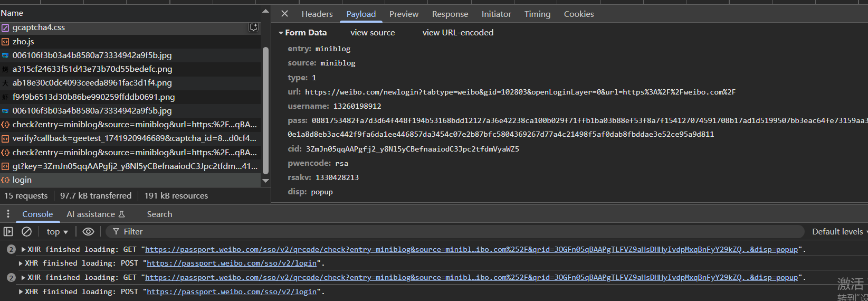Clear the console messages

pyautogui.click(x=26, y=231)
